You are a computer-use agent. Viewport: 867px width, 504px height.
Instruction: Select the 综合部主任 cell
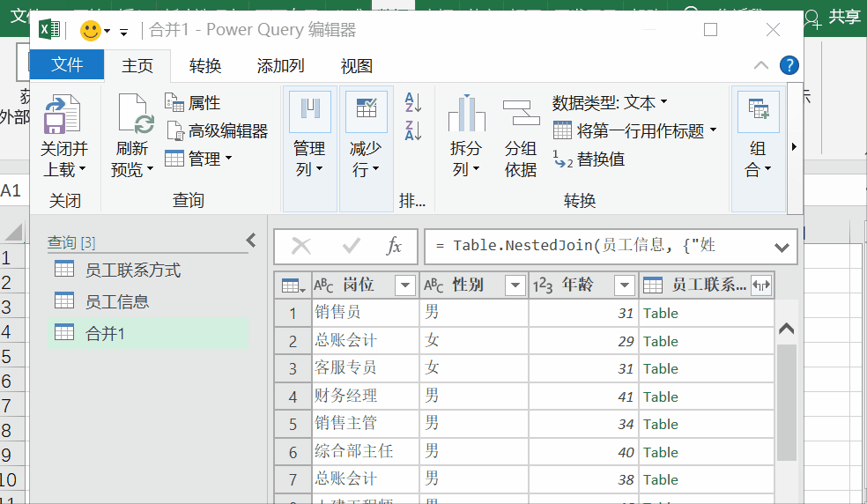[x=366, y=451]
